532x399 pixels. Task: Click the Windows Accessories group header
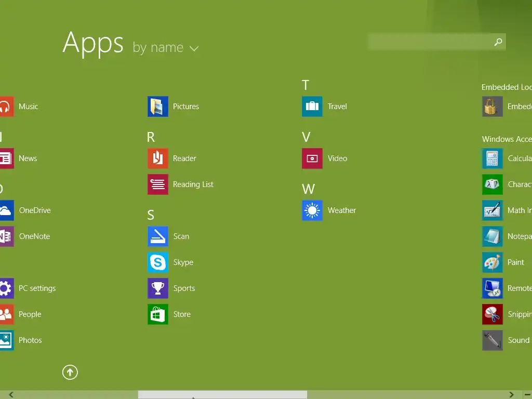pos(507,139)
